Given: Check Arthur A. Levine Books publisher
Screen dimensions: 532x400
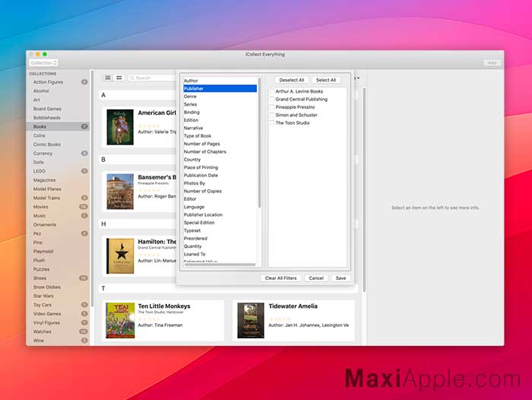Looking at the screenshot, I should coord(272,91).
